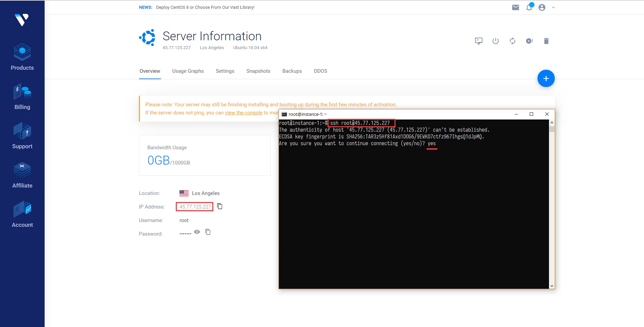Click the Ubuntu server logo icon

tap(147, 37)
